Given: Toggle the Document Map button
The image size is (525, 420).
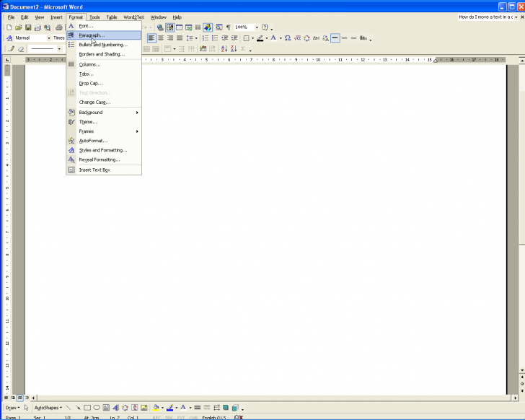Looking at the screenshot, I should pyautogui.click(x=219, y=27).
